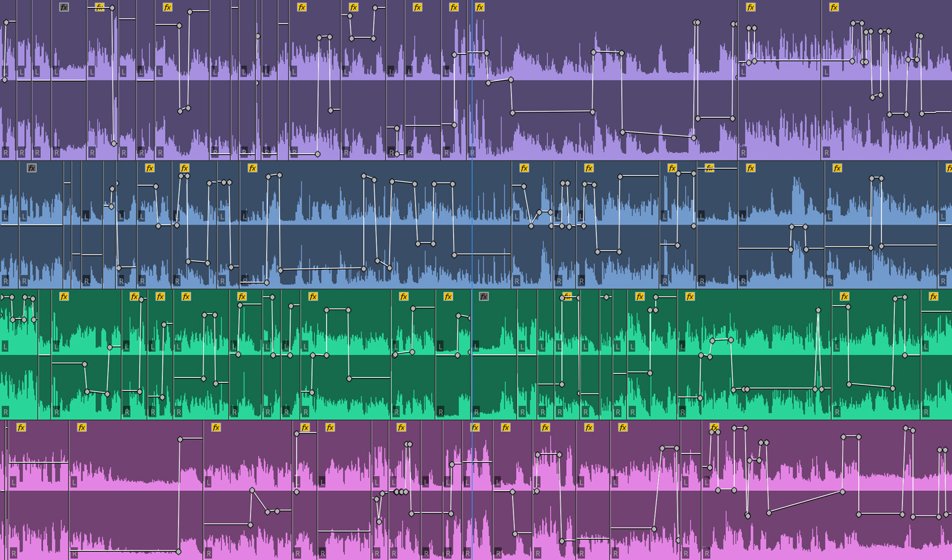Click the gray fx badge on the blue track
952x560 pixels.
point(32,168)
